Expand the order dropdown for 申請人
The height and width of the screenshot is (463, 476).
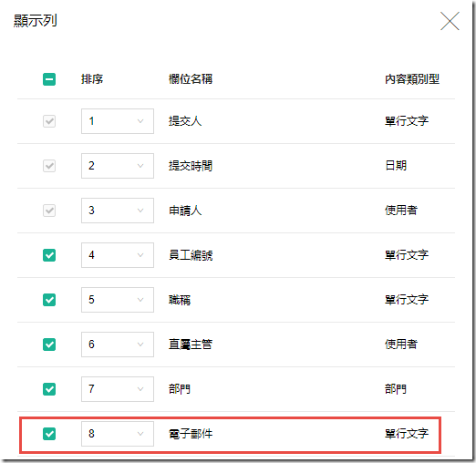tap(118, 211)
